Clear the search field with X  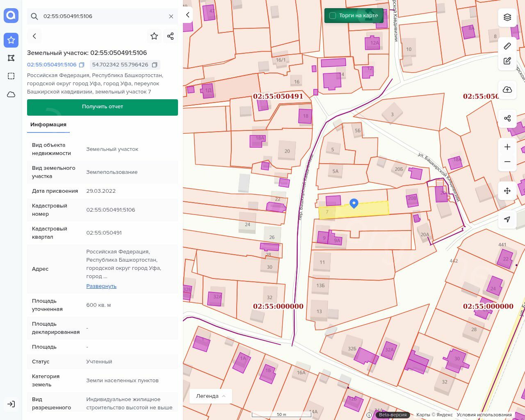[x=171, y=16]
